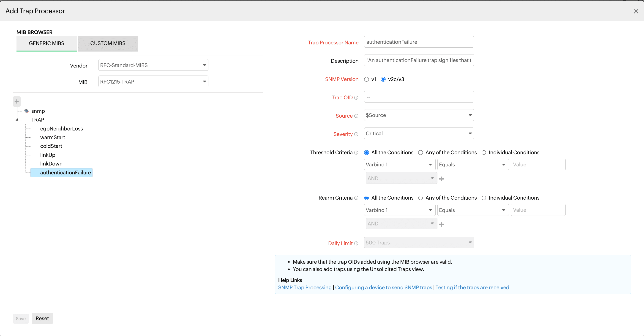
Task: Switch to the GENERIC MIBS tab
Action: [x=46, y=43]
